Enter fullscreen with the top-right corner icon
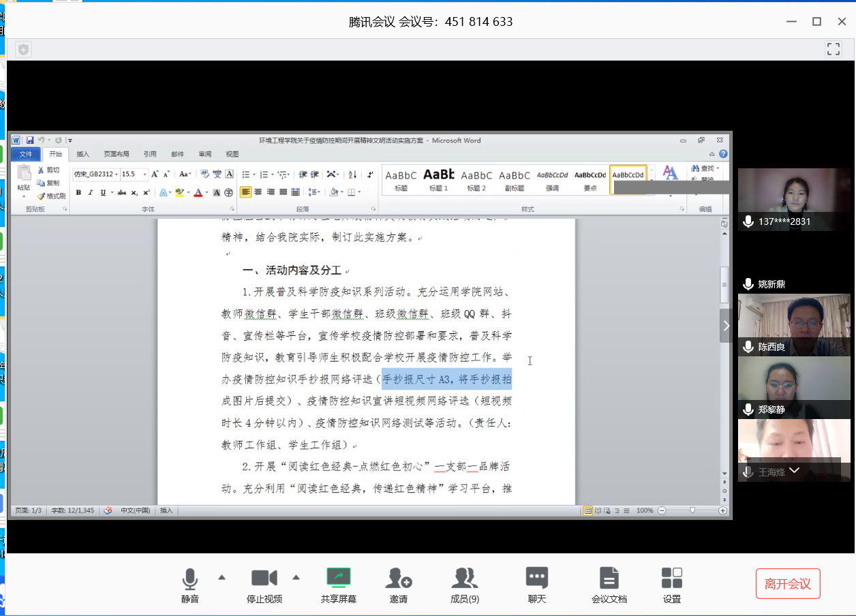856x616 pixels. (x=833, y=49)
